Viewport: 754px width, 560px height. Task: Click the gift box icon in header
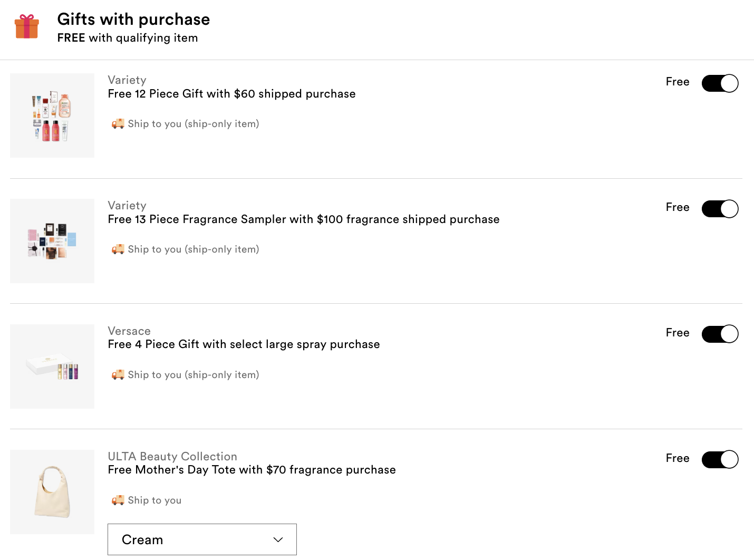coord(27,26)
